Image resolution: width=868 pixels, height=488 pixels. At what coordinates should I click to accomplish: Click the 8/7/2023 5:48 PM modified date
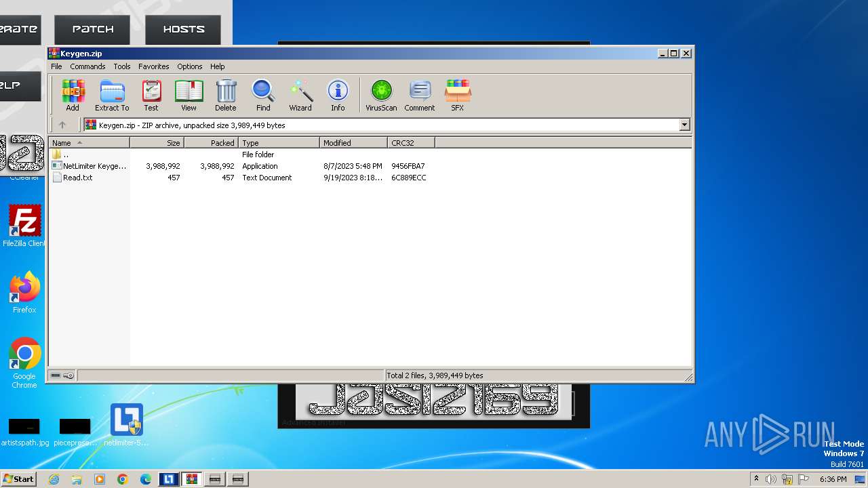[353, 166]
